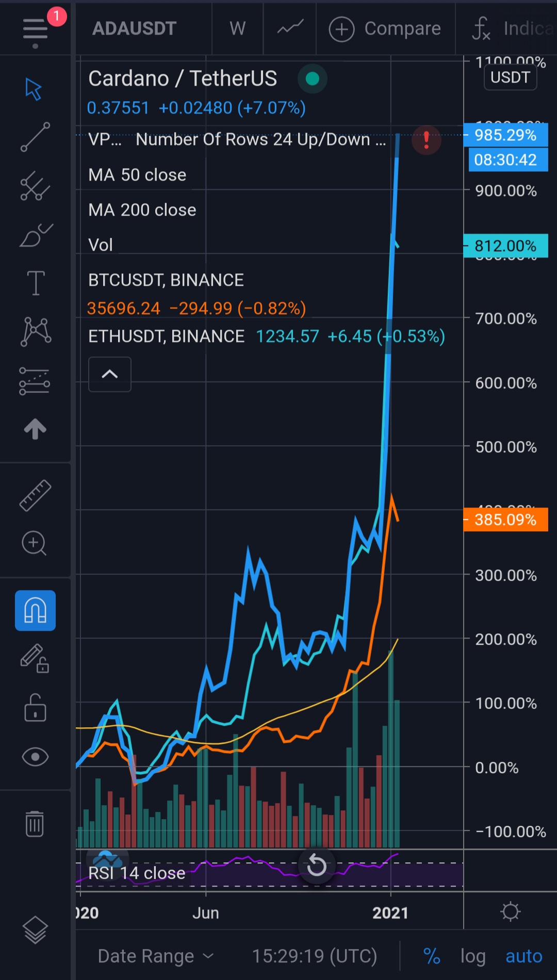Open the Date Range dropdown
Screen dimensions: 557x980
[x=156, y=956]
